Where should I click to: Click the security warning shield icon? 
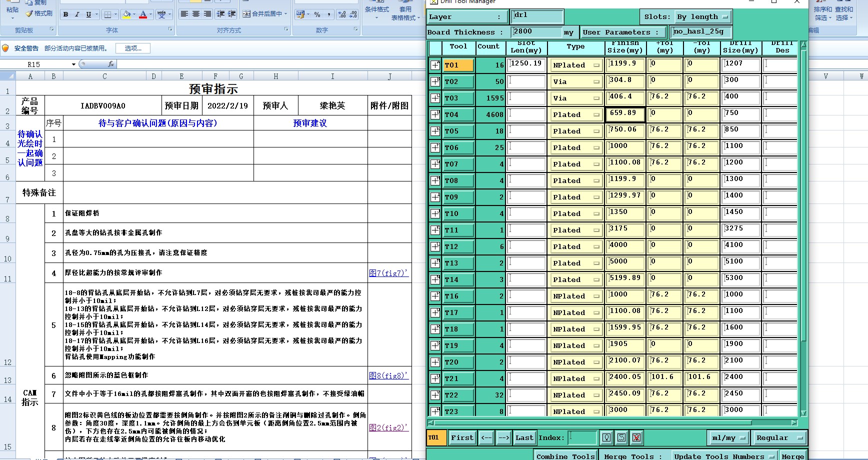point(5,48)
